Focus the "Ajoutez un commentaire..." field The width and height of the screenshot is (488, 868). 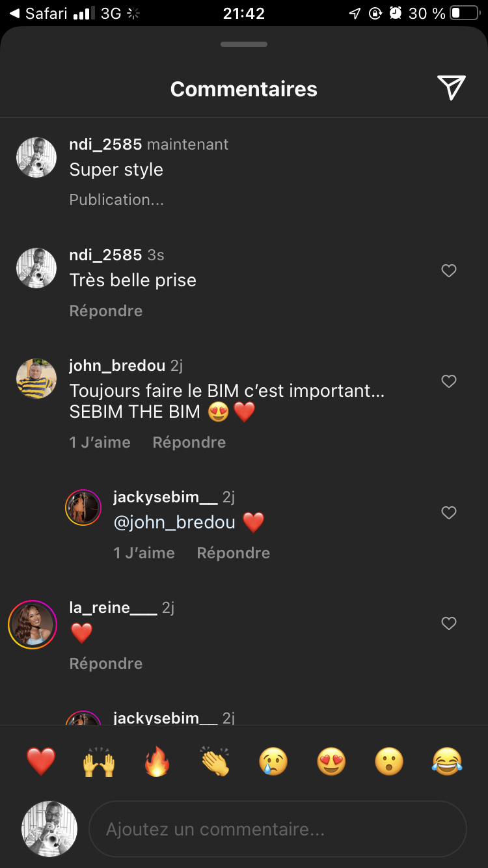coord(278,830)
